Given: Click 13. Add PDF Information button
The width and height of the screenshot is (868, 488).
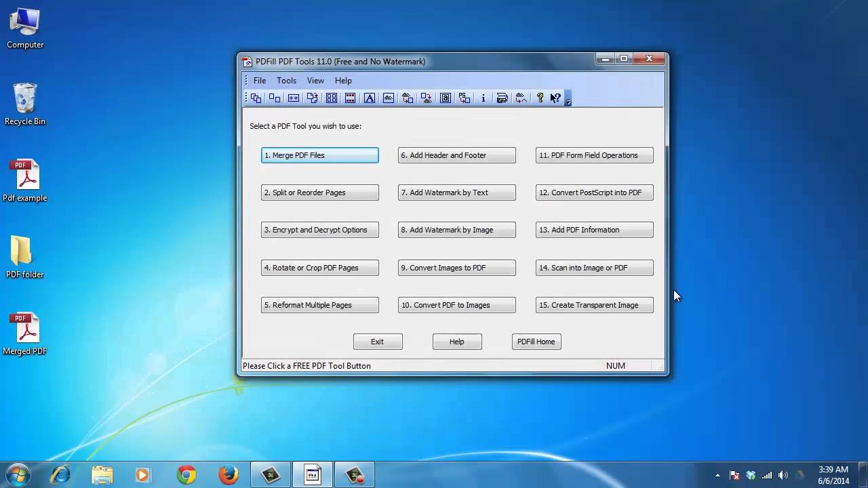Looking at the screenshot, I should pos(595,230).
